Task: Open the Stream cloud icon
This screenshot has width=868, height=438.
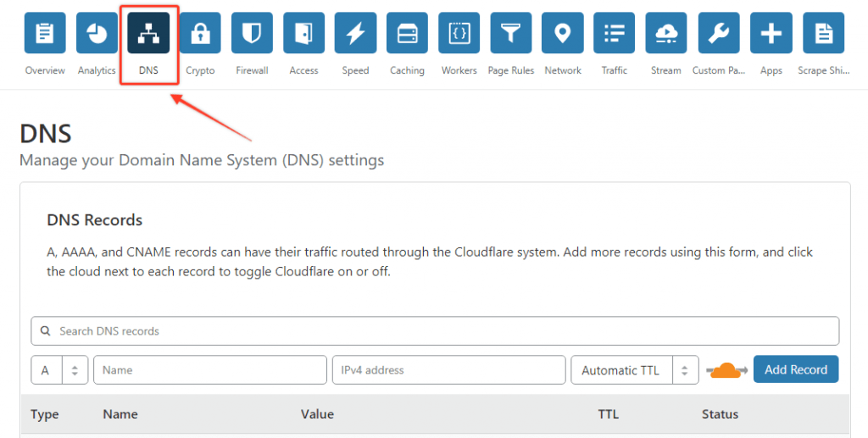Action: 666,33
